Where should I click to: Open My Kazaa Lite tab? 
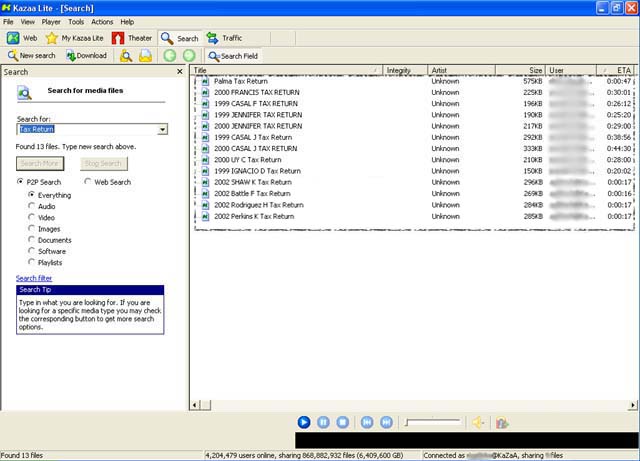[x=75, y=38]
